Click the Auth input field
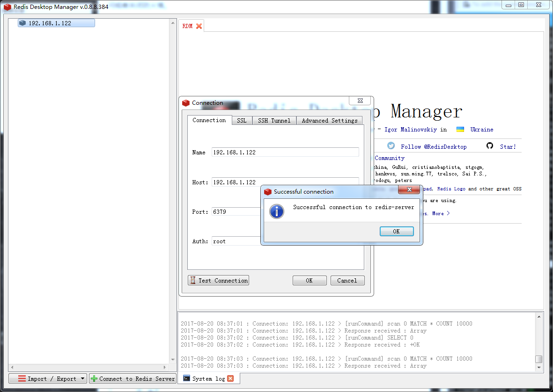 tap(236, 241)
